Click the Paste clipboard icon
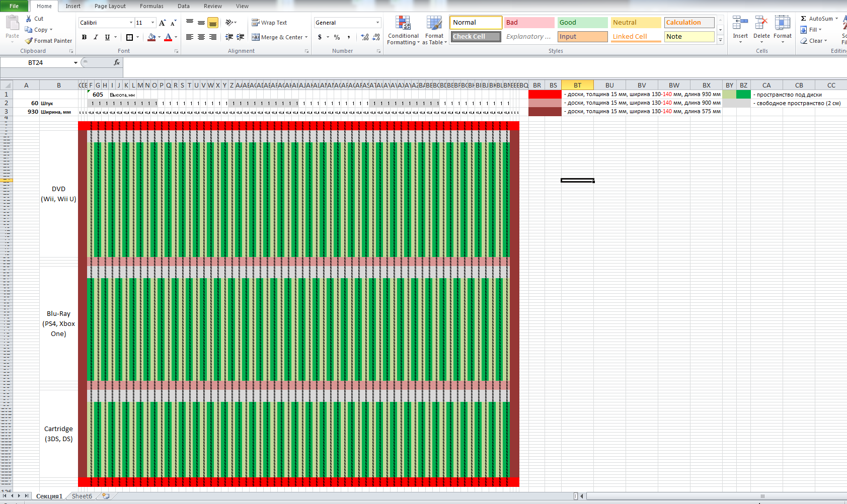 click(12, 23)
